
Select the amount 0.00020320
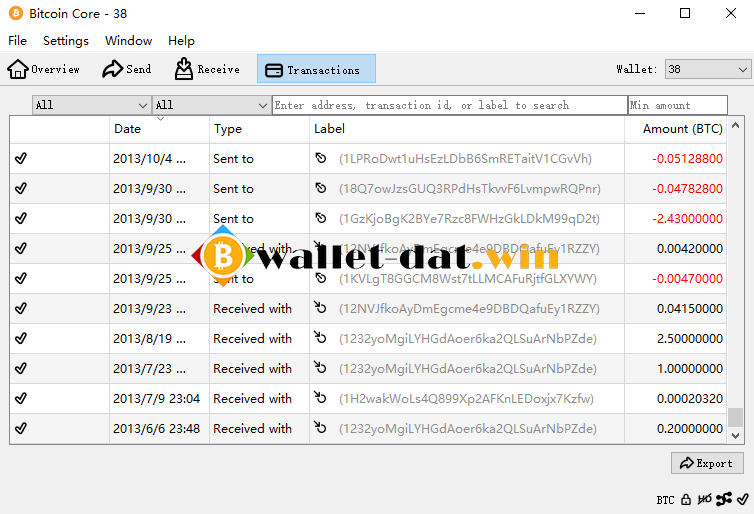690,399
